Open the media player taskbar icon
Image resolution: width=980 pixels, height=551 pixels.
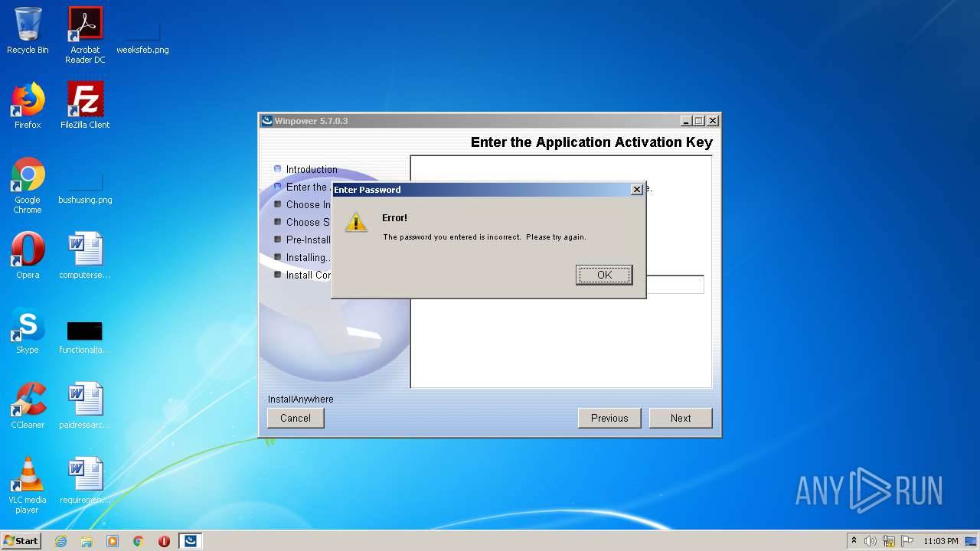(x=113, y=541)
